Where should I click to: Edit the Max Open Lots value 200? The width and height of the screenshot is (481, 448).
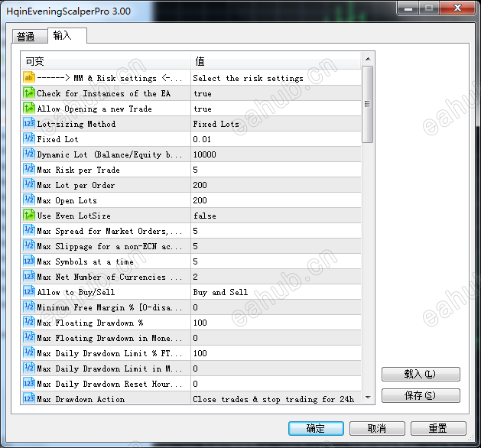point(276,200)
